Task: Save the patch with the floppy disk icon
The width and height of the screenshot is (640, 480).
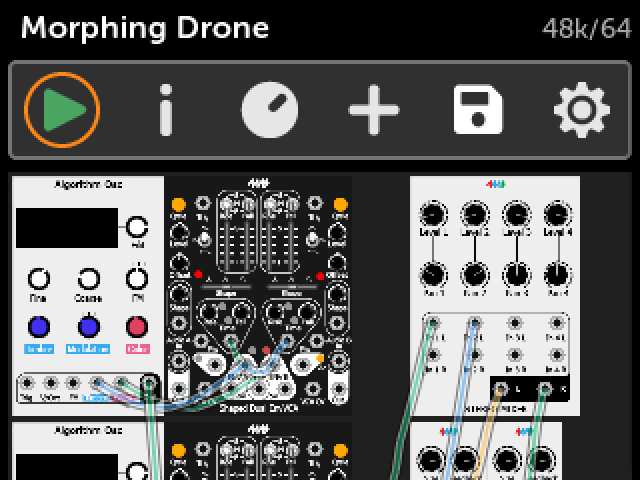Action: [x=478, y=109]
